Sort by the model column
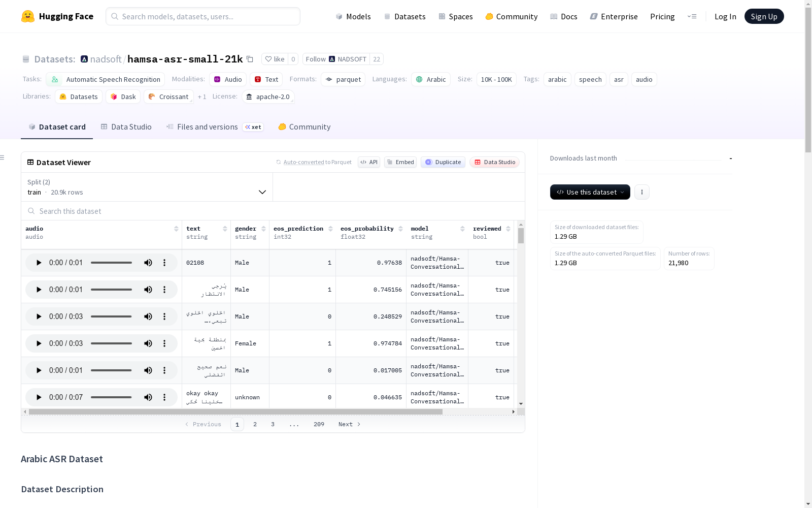 pos(462,229)
